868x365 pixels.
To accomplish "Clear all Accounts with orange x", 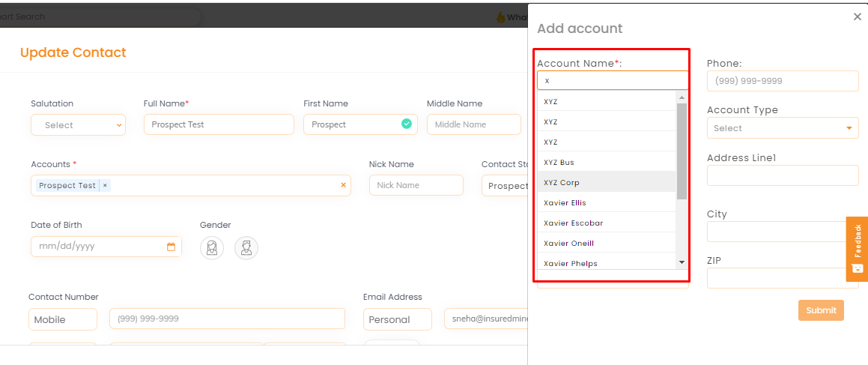I will click(x=343, y=185).
